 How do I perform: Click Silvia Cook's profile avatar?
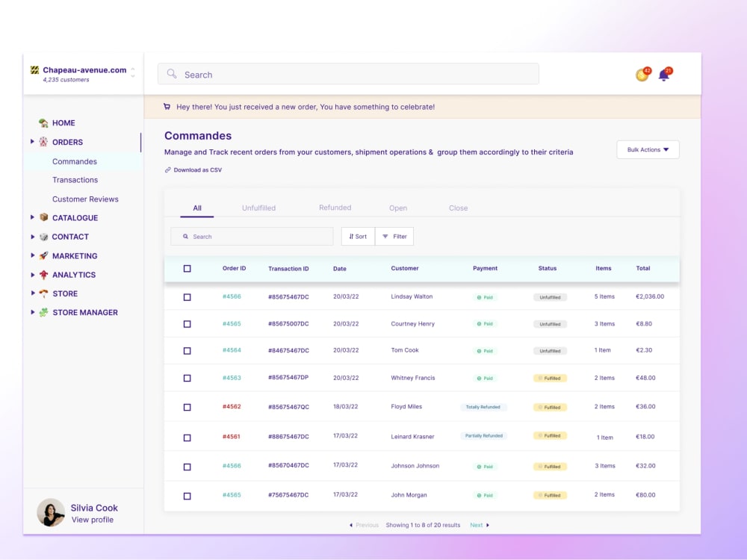point(51,512)
